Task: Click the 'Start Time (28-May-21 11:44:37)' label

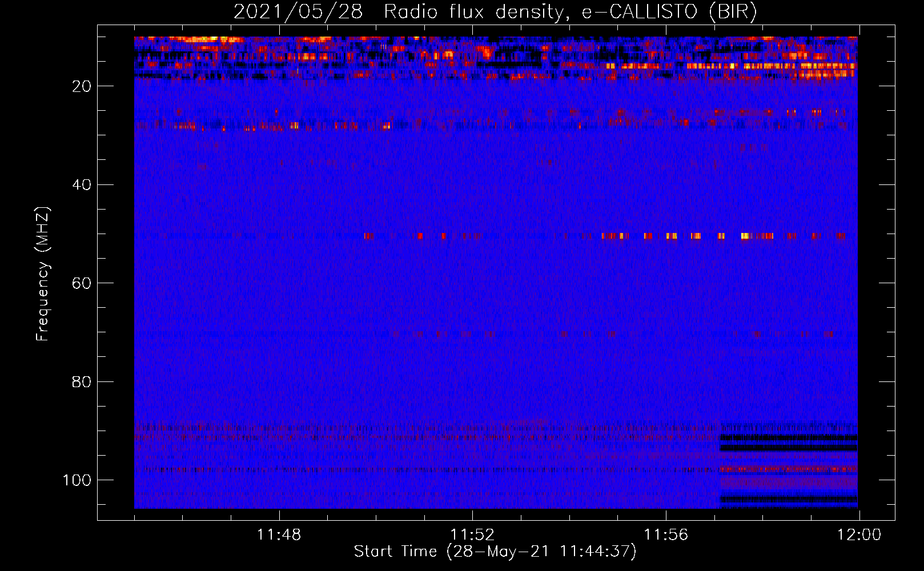Action: tap(495, 552)
